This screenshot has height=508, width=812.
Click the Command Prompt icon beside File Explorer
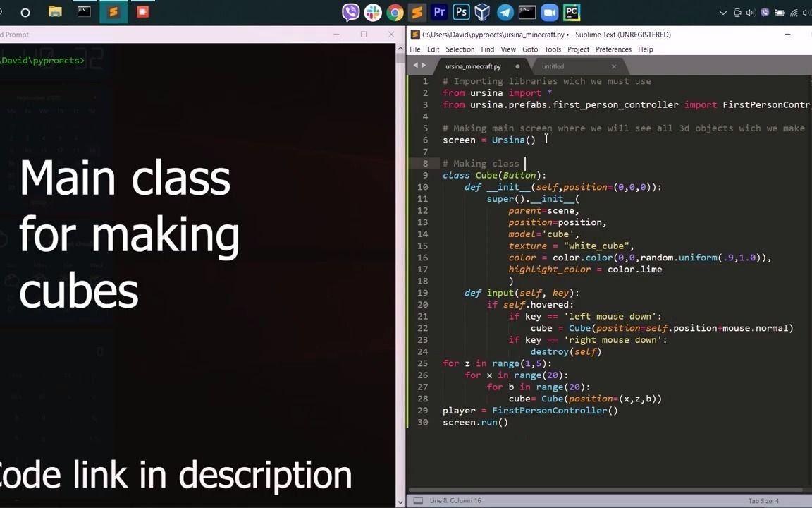click(x=84, y=11)
